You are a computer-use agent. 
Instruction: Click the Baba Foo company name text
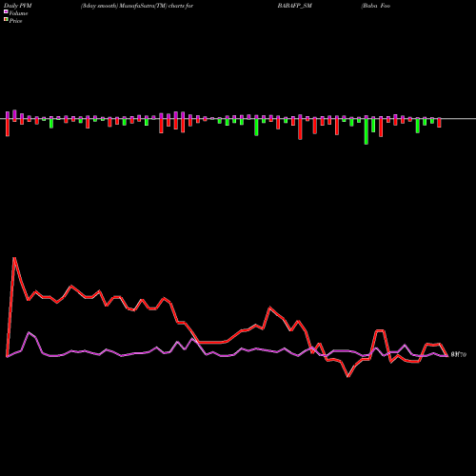(376, 6)
